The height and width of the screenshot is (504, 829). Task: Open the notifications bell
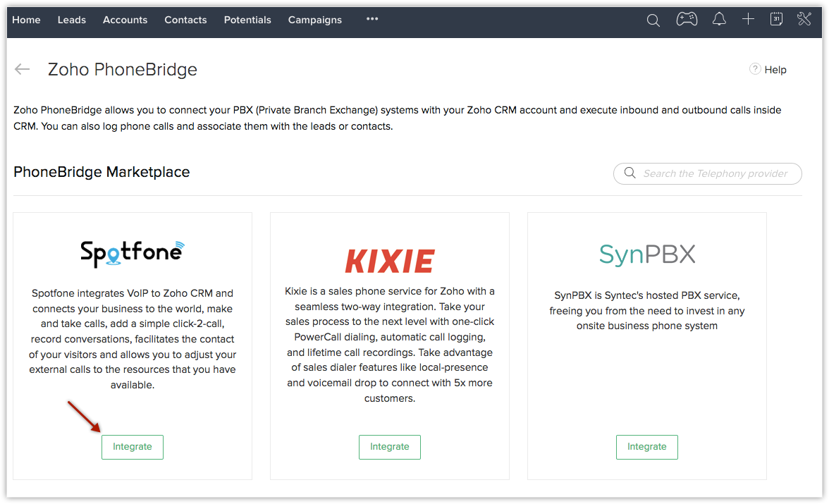point(719,20)
